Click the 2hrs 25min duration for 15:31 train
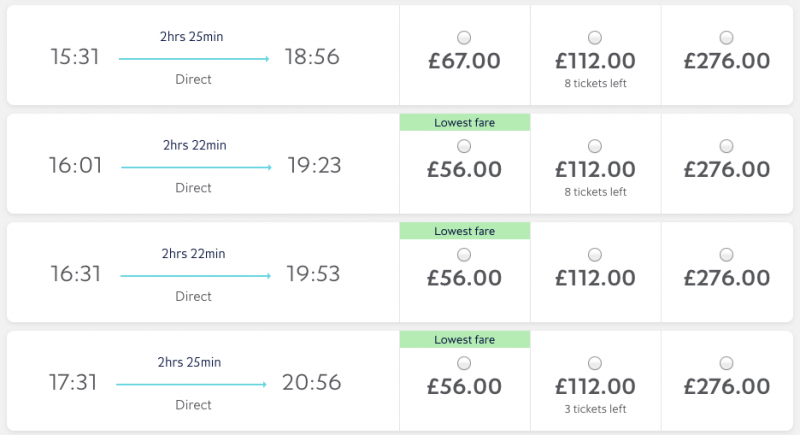This screenshot has height=435, width=800. [192, 37]
